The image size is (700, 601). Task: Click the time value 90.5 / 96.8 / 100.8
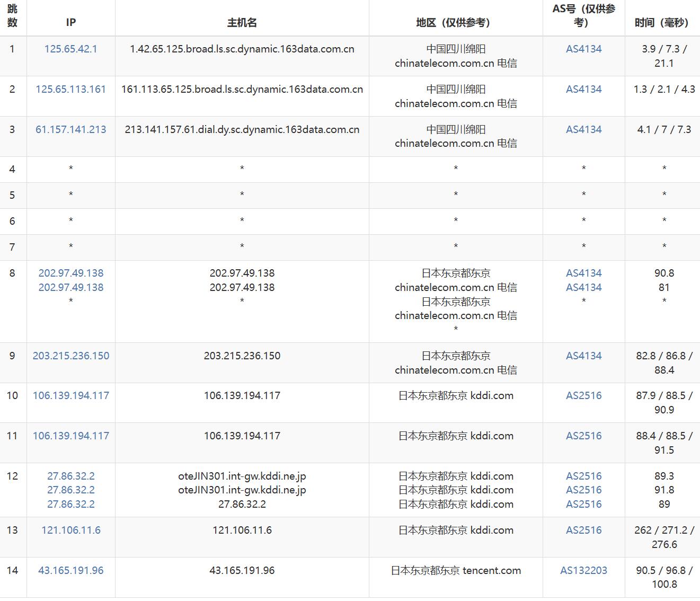(x=664, y=577)
